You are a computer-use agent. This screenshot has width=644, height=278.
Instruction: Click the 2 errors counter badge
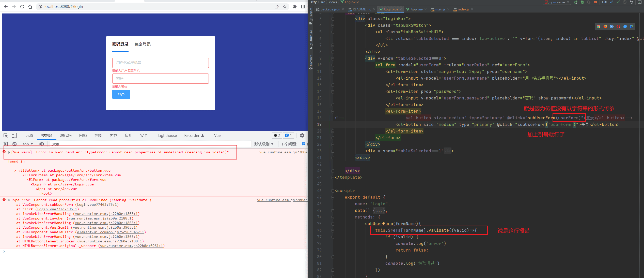(x=277, y=136)
